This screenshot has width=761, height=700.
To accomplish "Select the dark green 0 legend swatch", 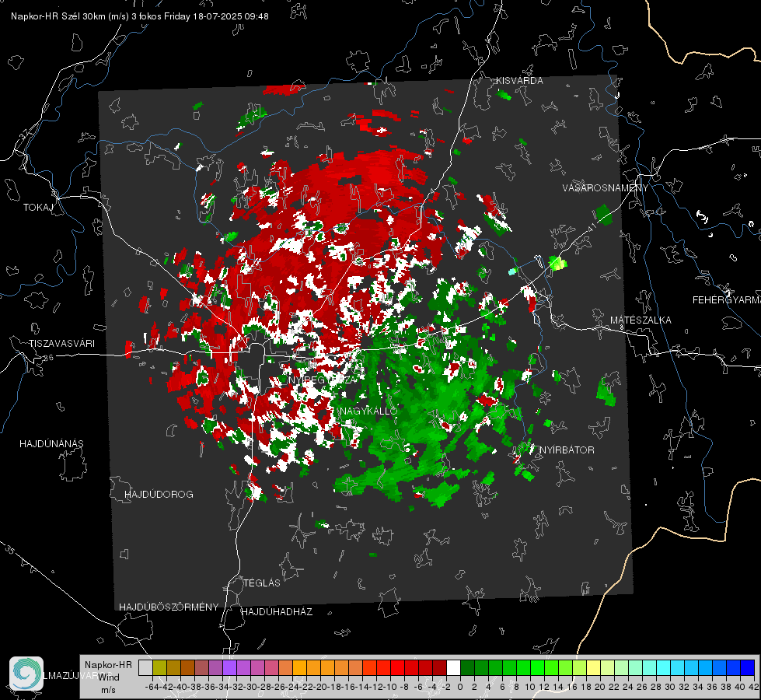I will [467, 668].
